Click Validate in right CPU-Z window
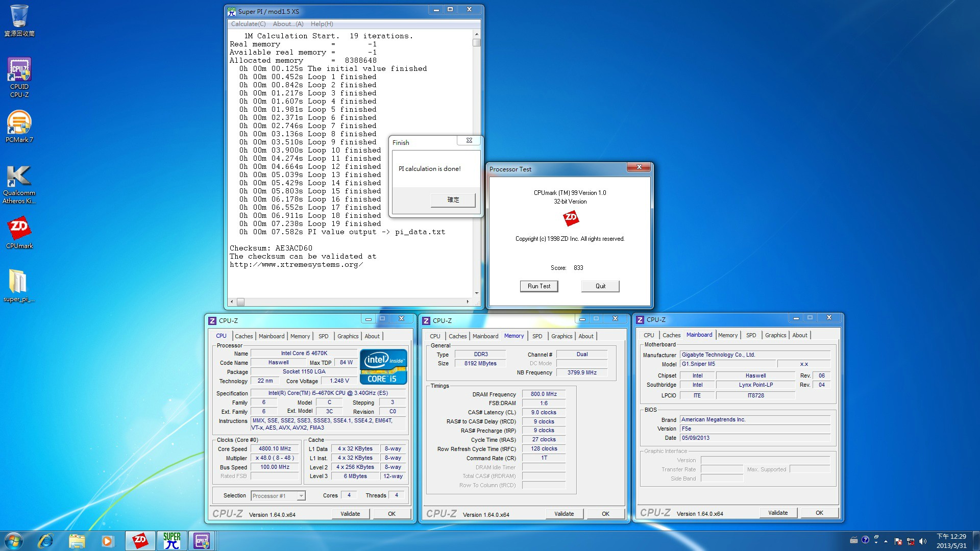This screenshot has width=980, height=551. (x=778, y=513)
